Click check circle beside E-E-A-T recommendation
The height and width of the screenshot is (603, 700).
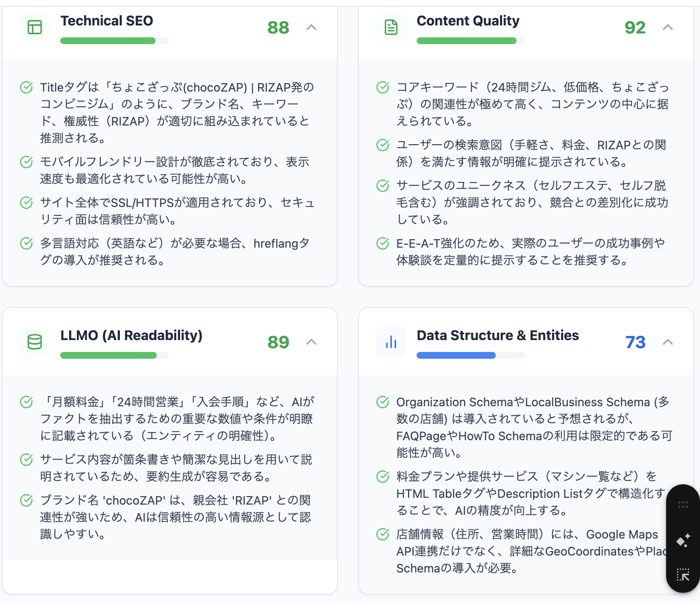(x=383, y=243)
